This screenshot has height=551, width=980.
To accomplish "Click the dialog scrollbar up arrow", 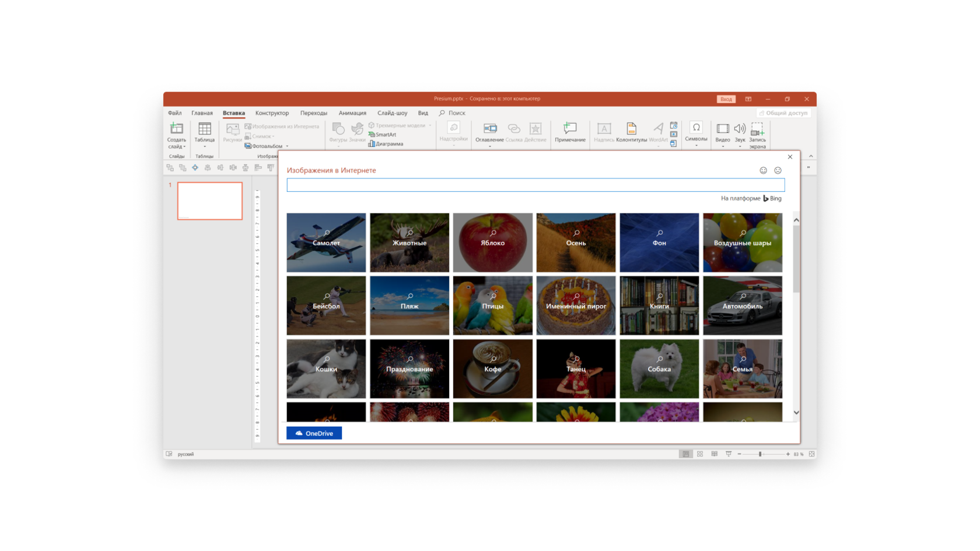I will click(796, 220).
